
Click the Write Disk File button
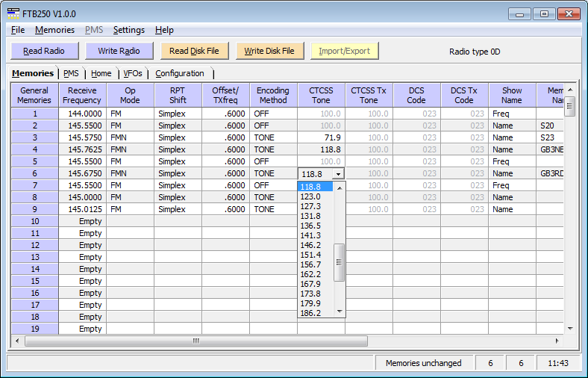click(269, 51)
